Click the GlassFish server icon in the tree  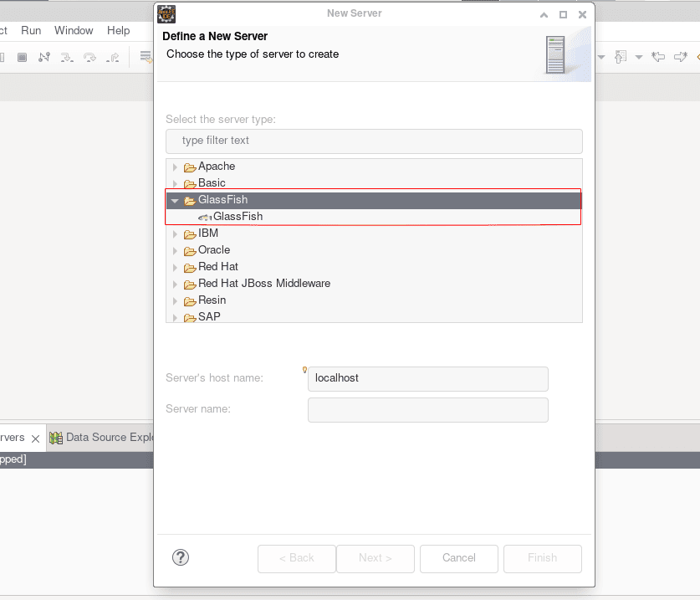click(203, 216)
